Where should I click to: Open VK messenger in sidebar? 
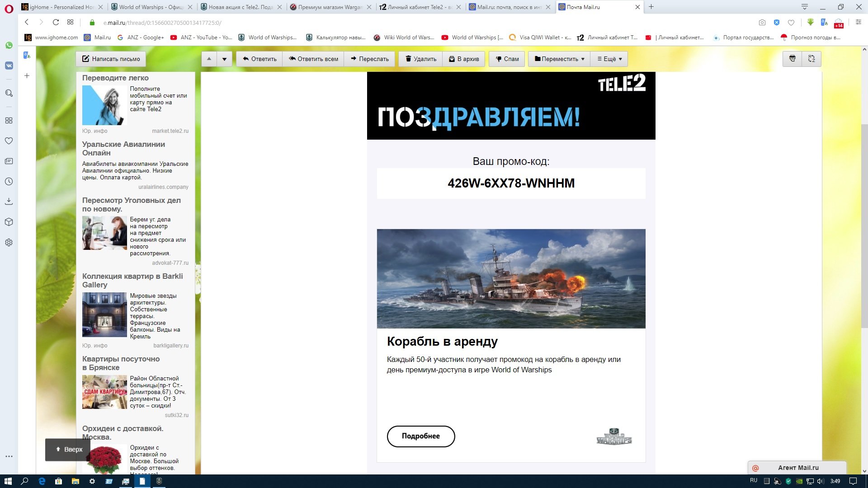coord(9,66)
